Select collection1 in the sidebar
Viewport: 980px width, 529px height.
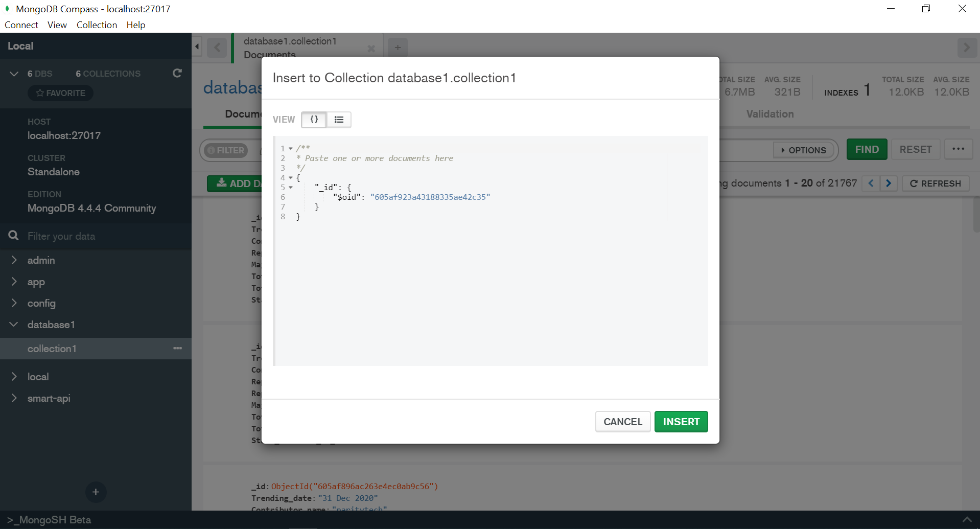(x=52, y=349)
